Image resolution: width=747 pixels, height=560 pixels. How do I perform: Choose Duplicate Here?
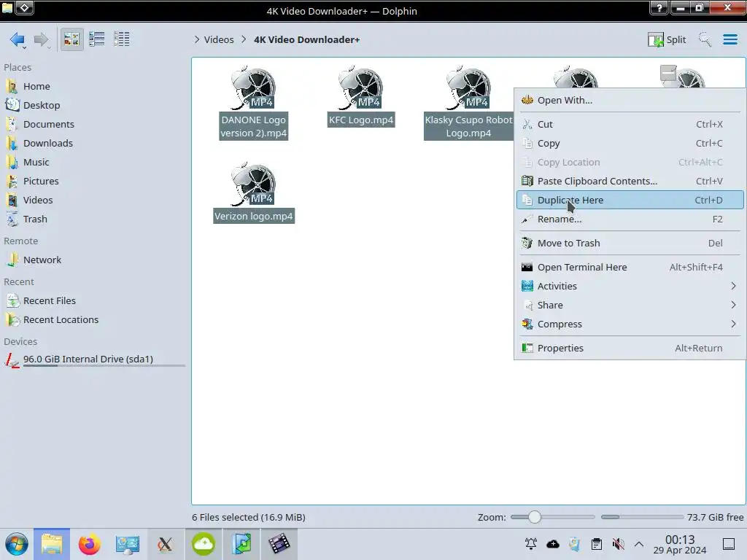(630, 200)
